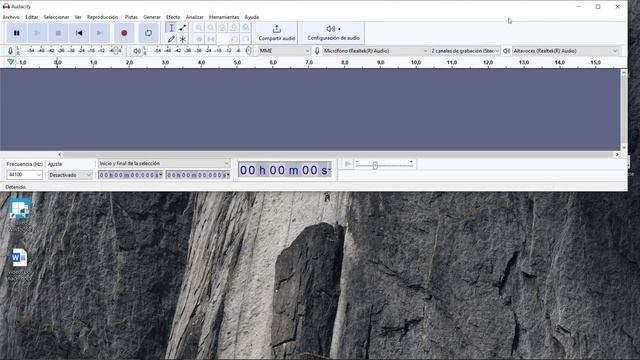Open the Archivo menu
This screenshot has width=640, height=360.
coord(11,17)
